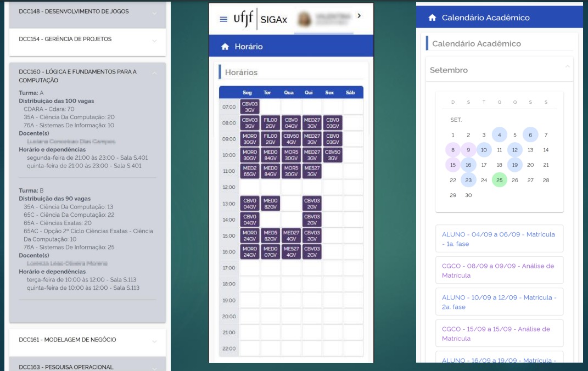The height and width of the screenshot is (371, 588).
Task: Click the home icon beside Horário
Action: point(225,47)
